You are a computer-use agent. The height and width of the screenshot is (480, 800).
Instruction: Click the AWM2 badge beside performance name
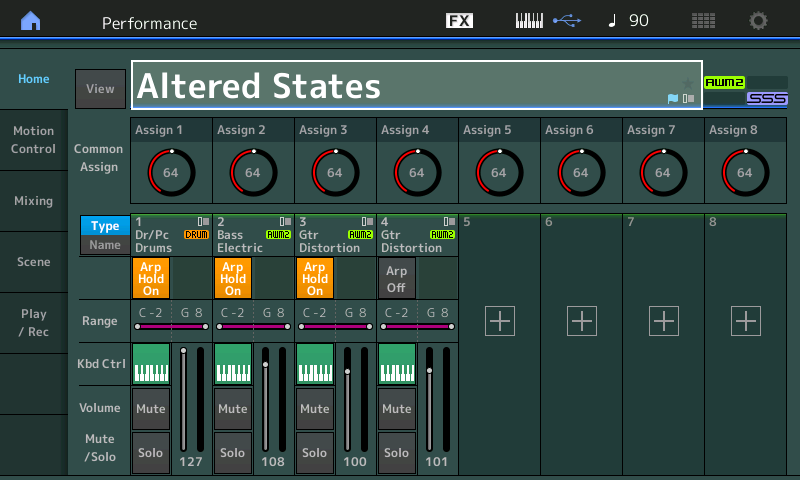(x=724, y=83)
